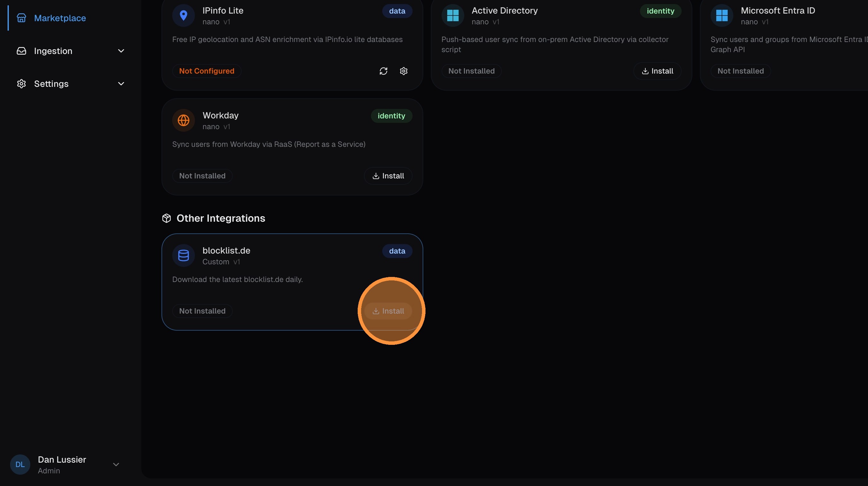Click the blocklist.de database icon
The image size is (868, 486).
(x=183, y=256)
